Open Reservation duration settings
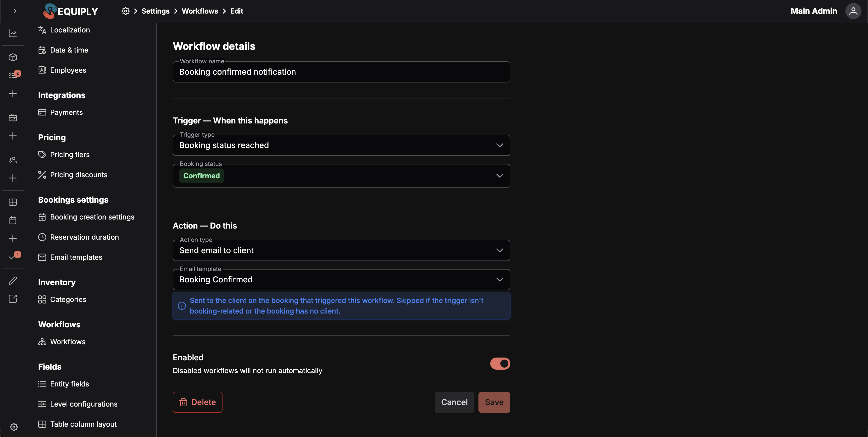868x437 pixels. click(78, 237)
